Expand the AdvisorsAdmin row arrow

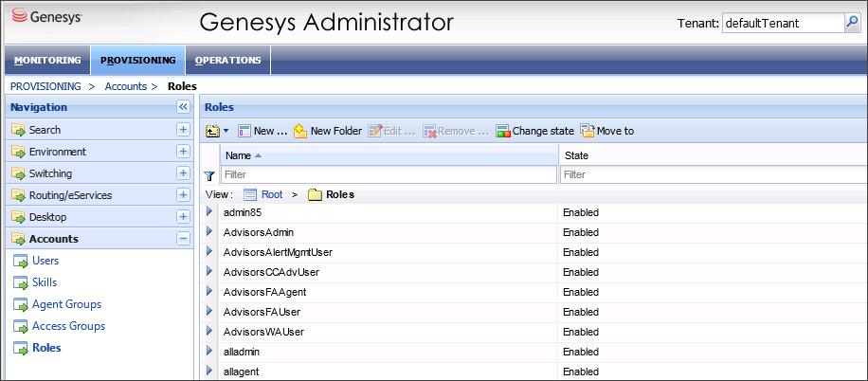(209, 231)
